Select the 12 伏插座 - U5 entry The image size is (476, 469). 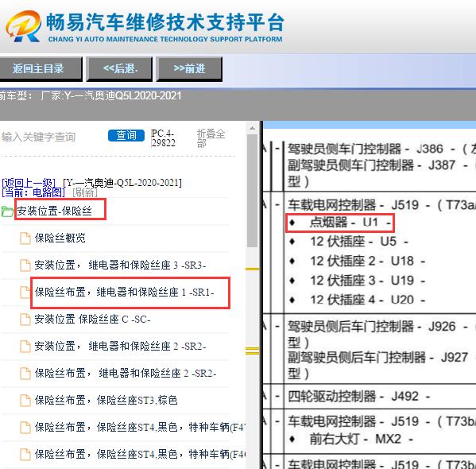click(349, 242)
